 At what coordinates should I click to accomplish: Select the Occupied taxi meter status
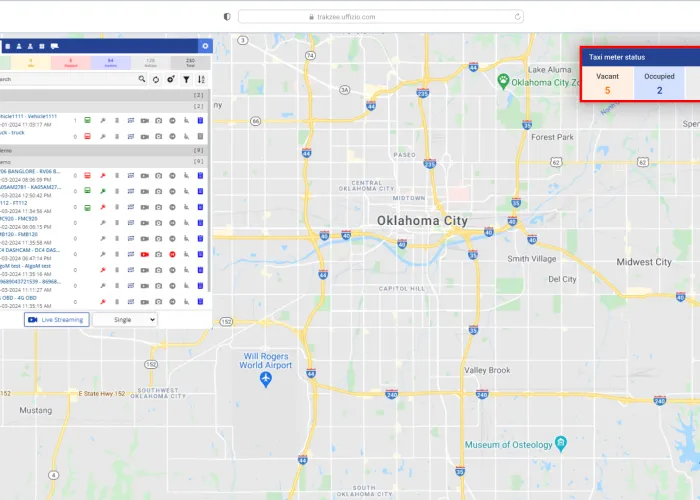[659, 84]
